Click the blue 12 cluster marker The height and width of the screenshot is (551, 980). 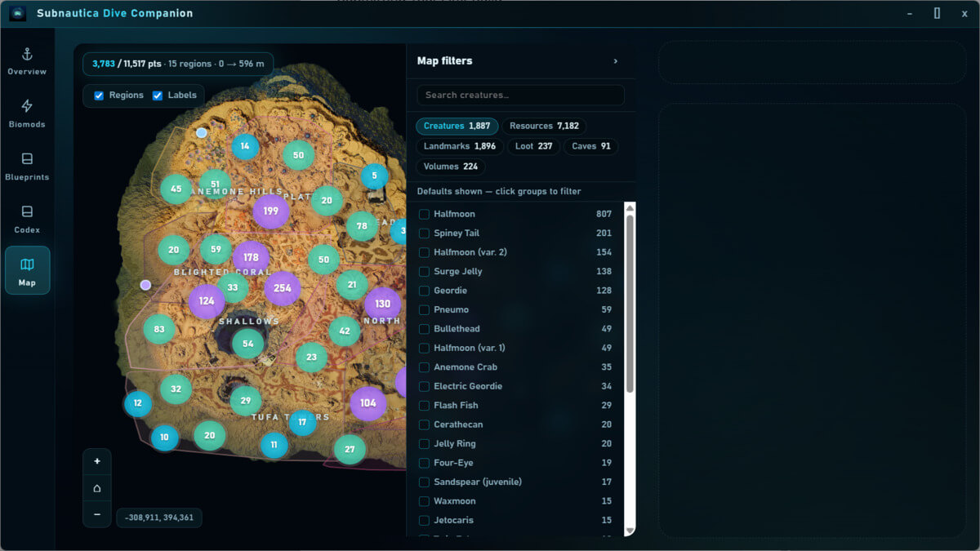137,403
